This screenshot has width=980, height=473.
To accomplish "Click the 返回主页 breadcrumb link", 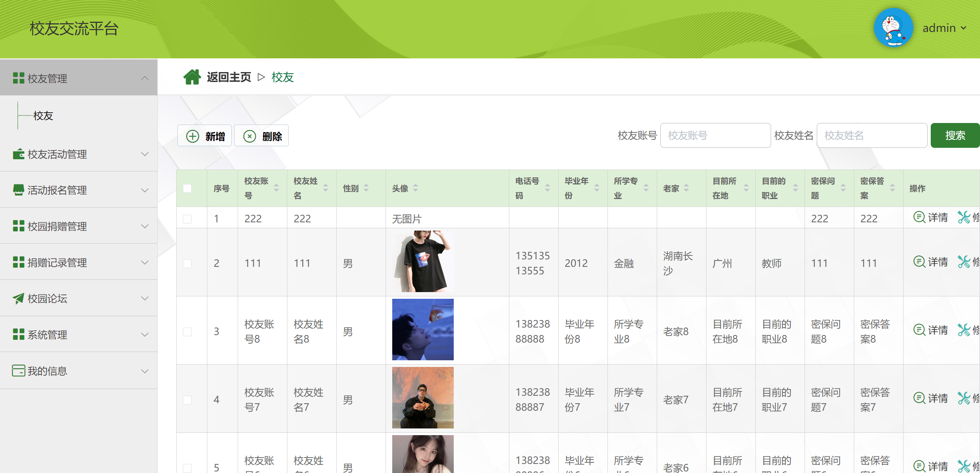I will pos(229,77).
